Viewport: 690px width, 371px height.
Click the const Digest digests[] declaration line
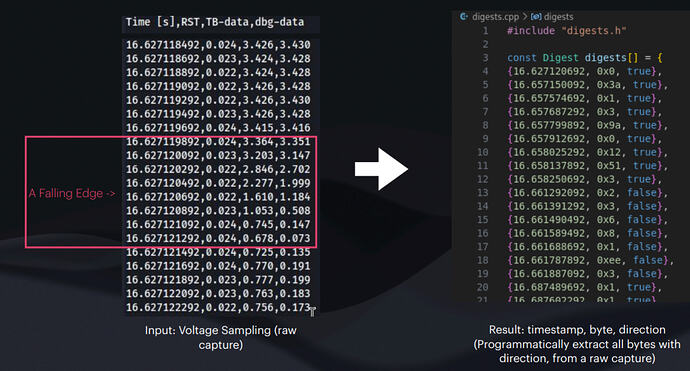(x=584, y=58)
